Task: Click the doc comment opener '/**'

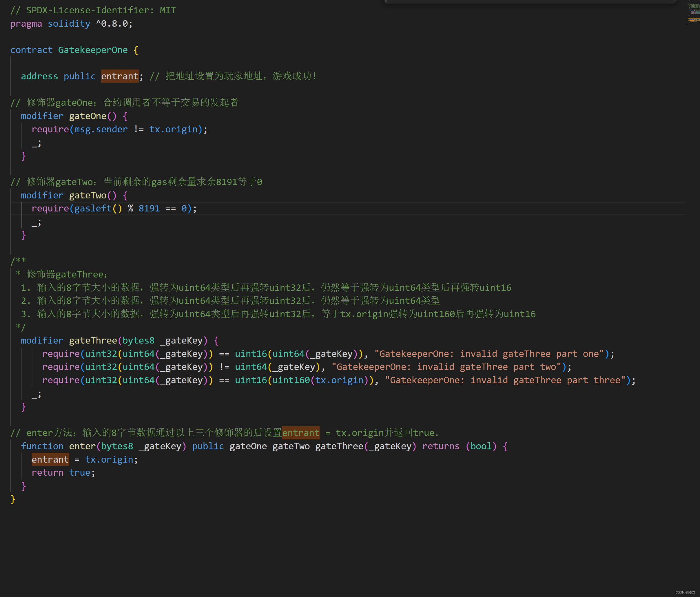Action: pyautogui.click(x=18, y=261)
